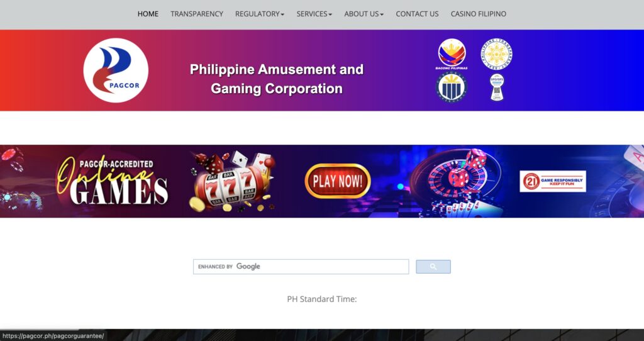Screen dimensions: 644x341
Task: Open the Bagong Pilipinas seal icon
Action: pyautogui.click(x=452, y=54)
